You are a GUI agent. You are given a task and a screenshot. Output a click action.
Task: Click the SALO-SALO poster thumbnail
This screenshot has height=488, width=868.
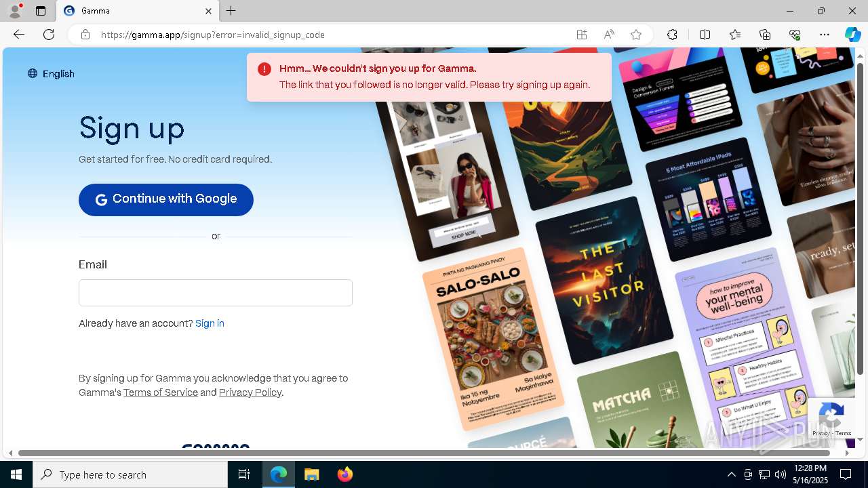click(493, 339)
